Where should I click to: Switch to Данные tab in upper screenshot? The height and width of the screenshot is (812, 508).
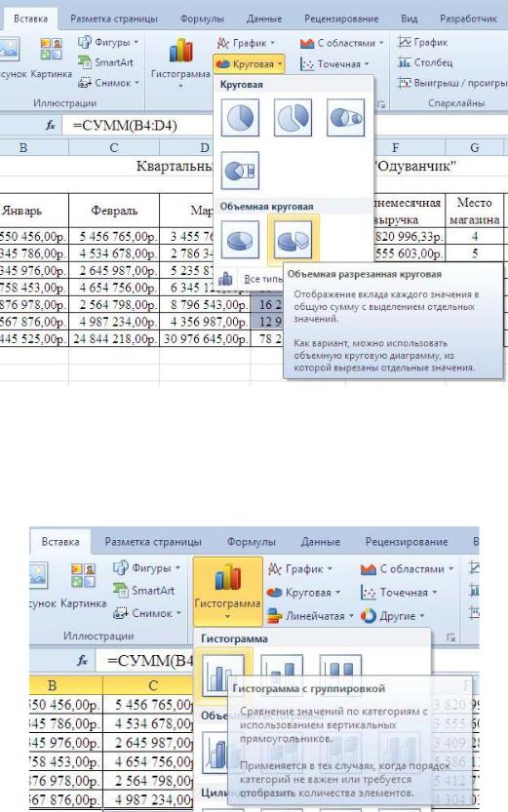264,19
